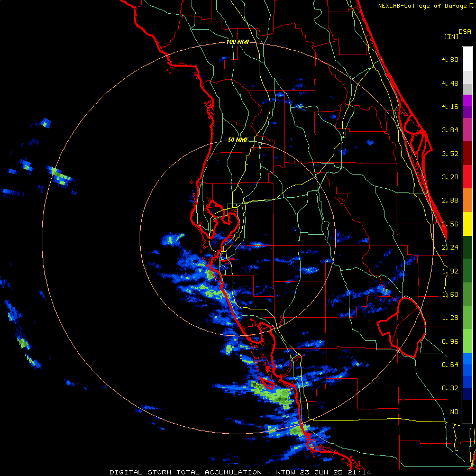Screen dimensions: 476x476
Task: Pick the bright red swatch in the scale
Action: pyautogui.click(x=467, y=177)
